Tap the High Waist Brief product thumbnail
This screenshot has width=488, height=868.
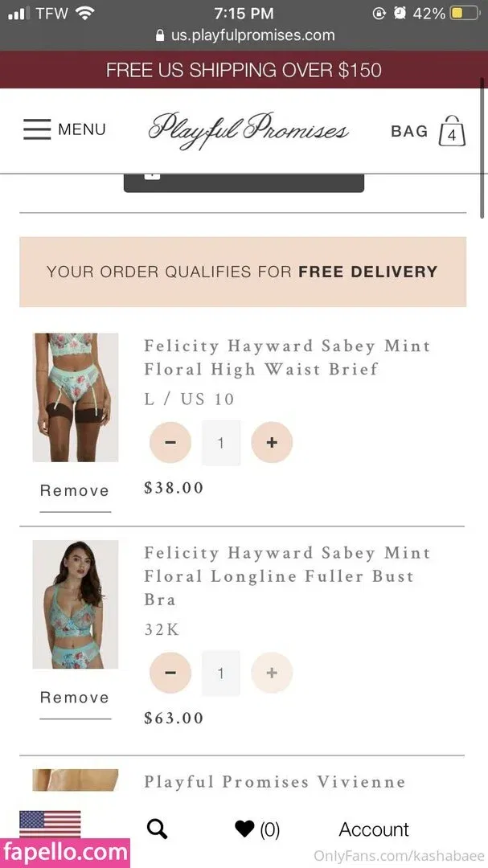coord(76,398)
